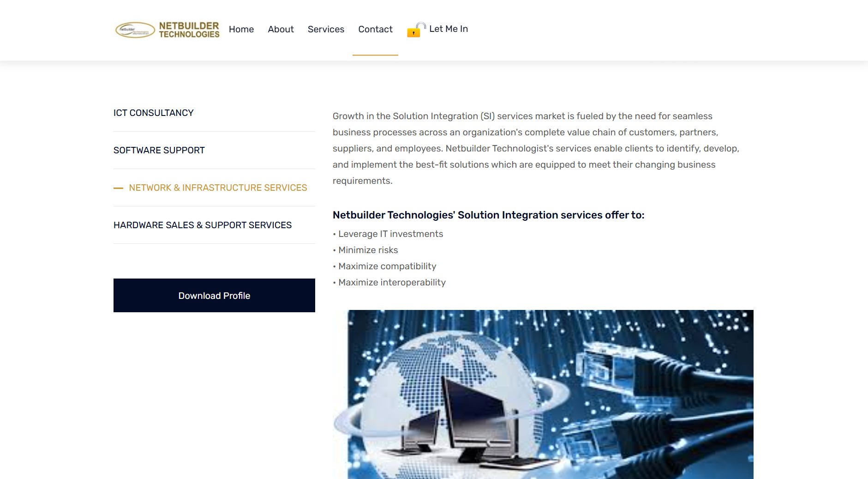This screenshot has height=479, width=868.
Task: Click the padlock icon near Let Me In
Action: coord(414,31)
